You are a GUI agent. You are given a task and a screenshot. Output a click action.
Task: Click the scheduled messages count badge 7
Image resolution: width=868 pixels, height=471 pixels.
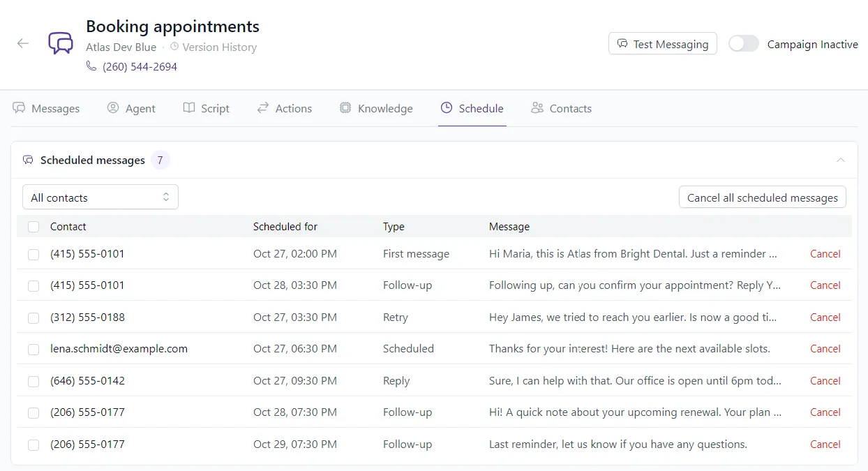point(160,160)
